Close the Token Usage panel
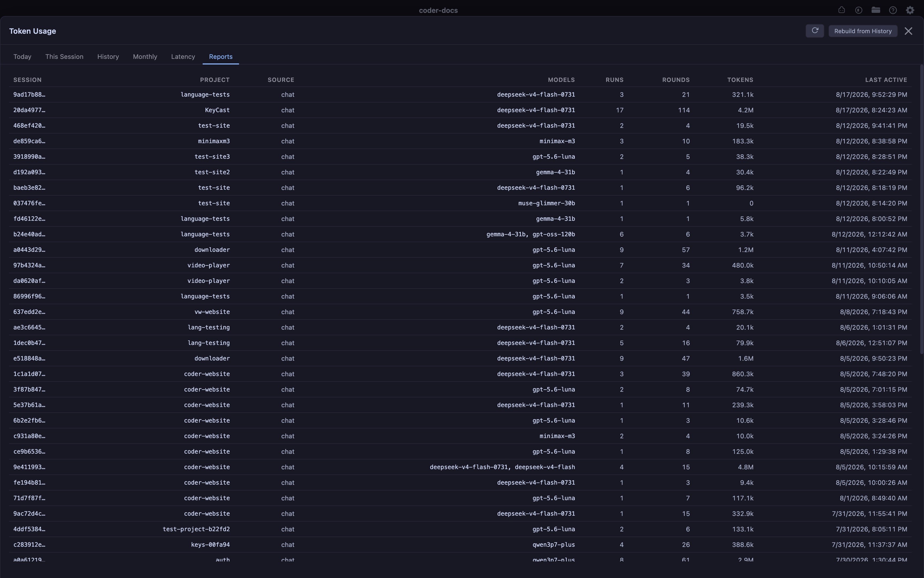This screenshot has width=924, height=578. coord(908,31)
